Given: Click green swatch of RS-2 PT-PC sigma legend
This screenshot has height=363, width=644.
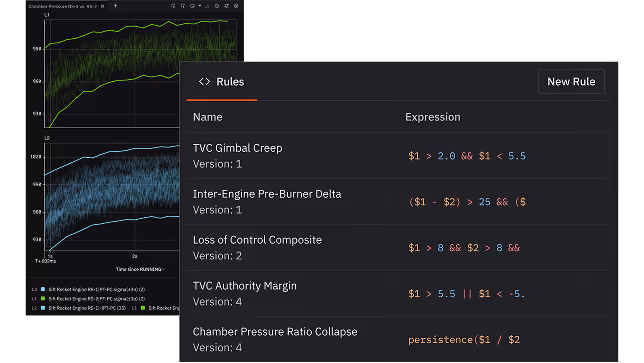Looking at the screenshot, I should coord(43,299).
